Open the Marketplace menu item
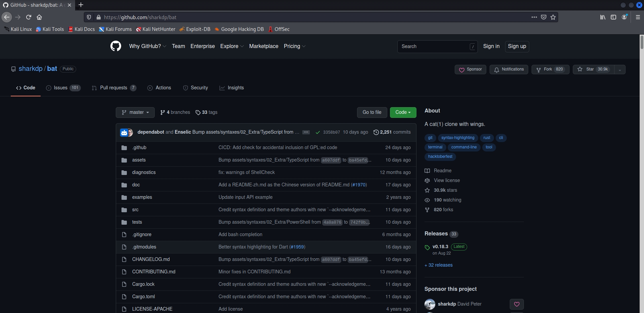The height and width of the screenshot is (313, 644). [x=264, y=46]
